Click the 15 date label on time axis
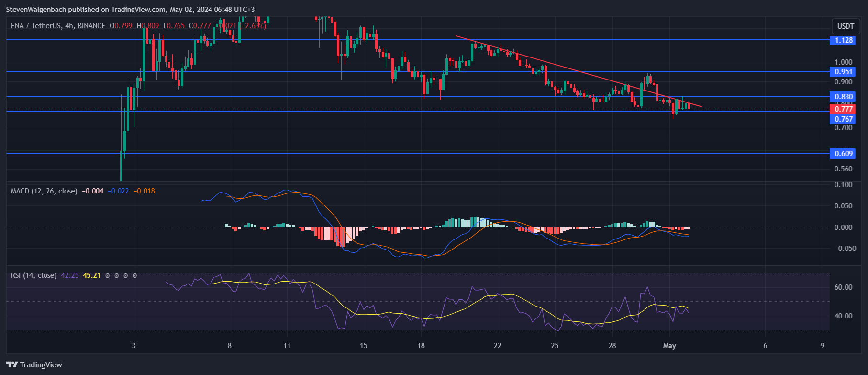This screenshot has height=375, width=868. 363,346
